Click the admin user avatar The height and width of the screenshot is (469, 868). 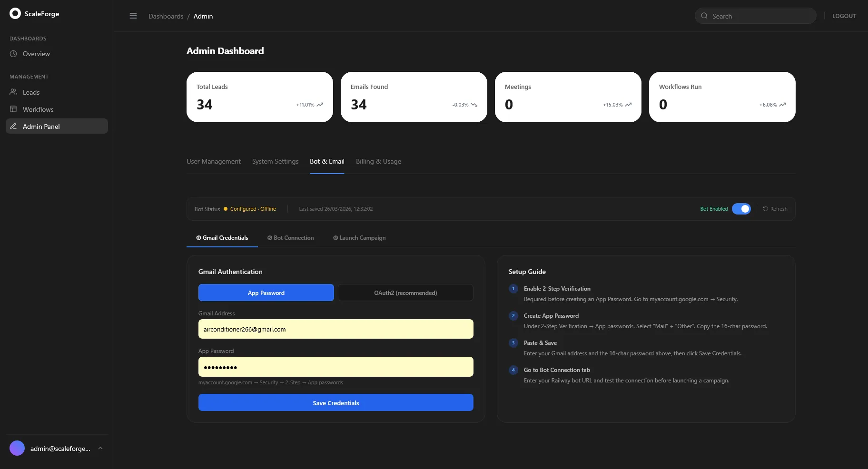[x=17, y=448]
